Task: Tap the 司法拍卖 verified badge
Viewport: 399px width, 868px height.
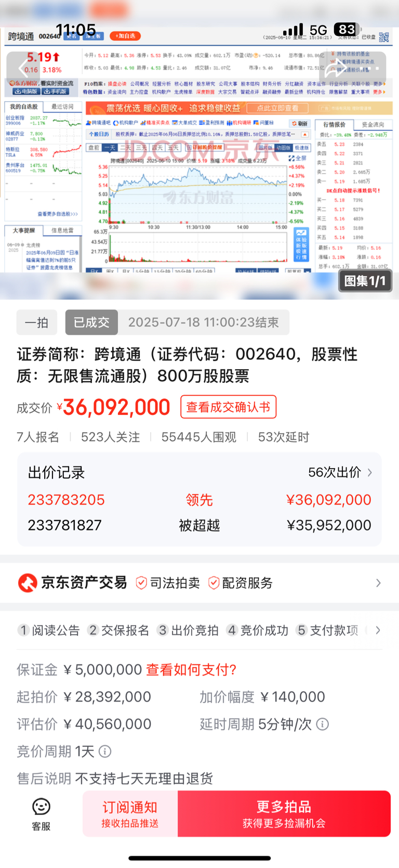Action: [168, 583]
